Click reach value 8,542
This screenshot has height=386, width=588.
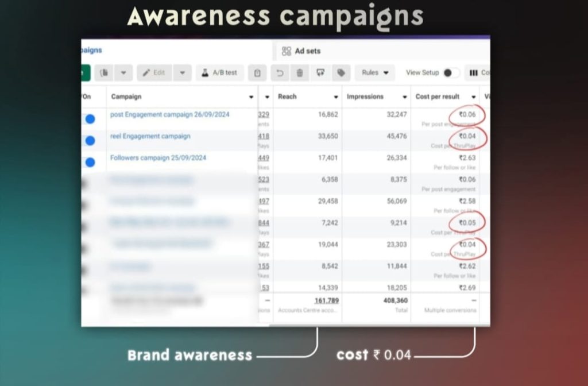(330, 267)
